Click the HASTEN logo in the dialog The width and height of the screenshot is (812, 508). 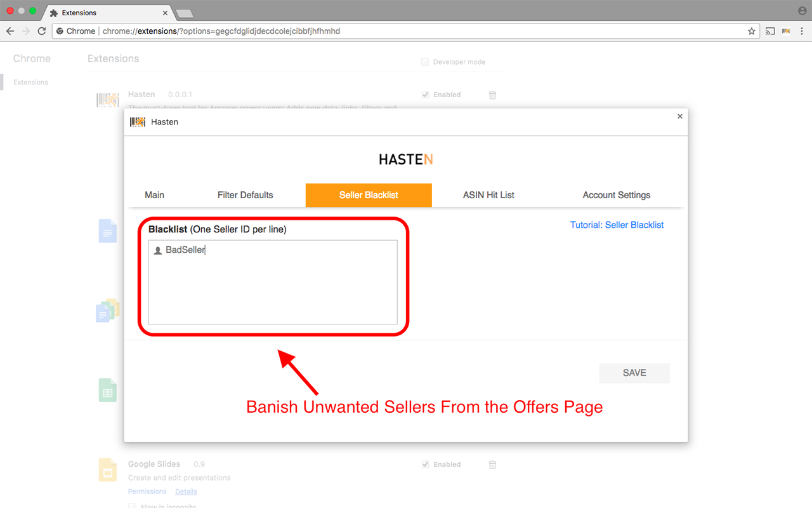[x=406, y=159]
